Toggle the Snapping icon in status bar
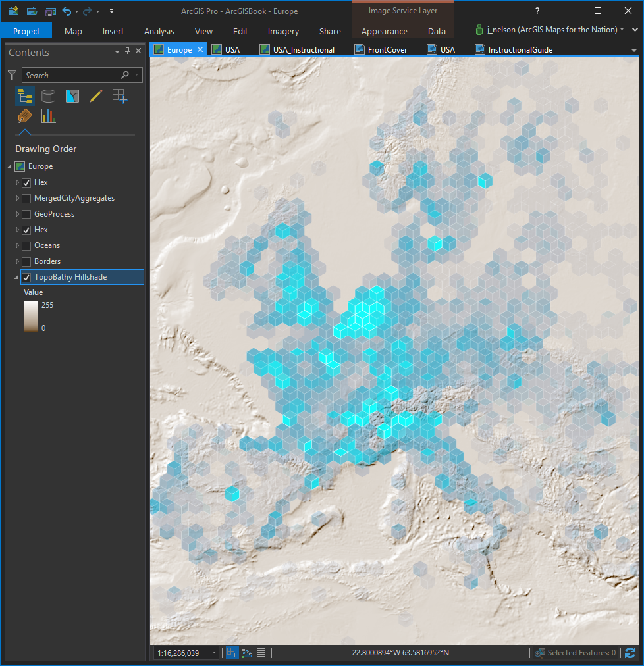Viewport: 644px width, 666px height. click(232, 653)
